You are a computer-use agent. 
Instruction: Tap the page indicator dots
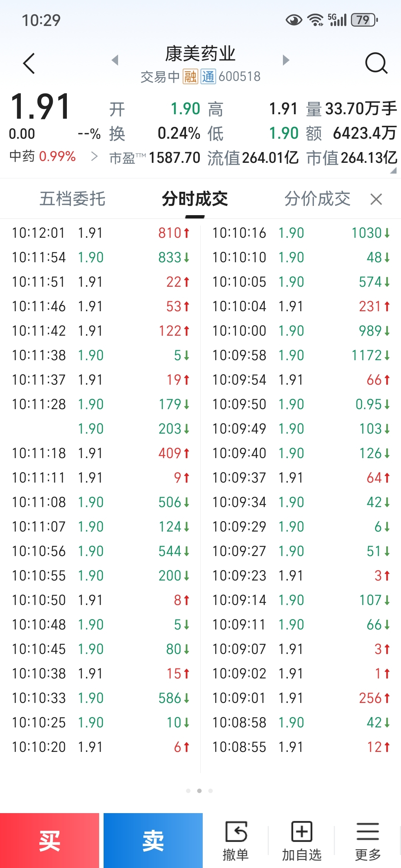(199, 791)
